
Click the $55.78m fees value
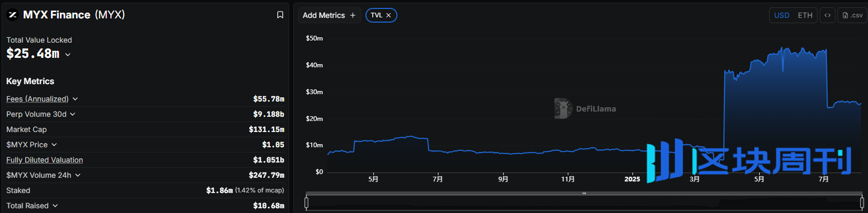[269, 99]
